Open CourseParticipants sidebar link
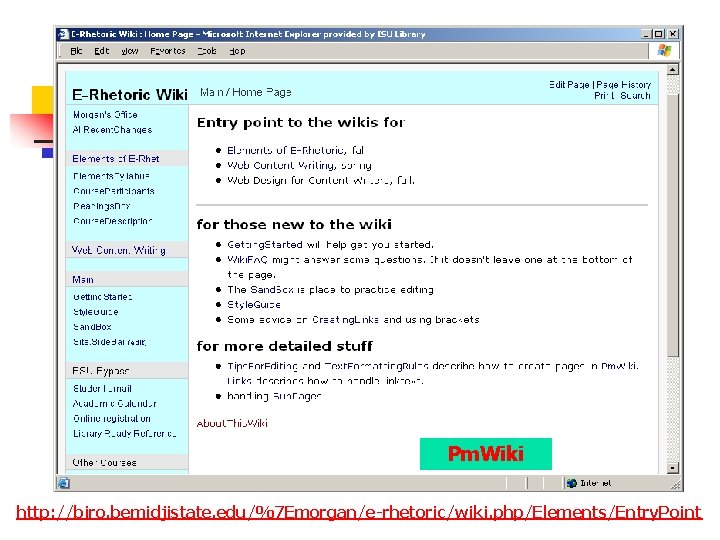Image resolution: width=720 pixels, height=540 pixels. [x=113, y=191]
